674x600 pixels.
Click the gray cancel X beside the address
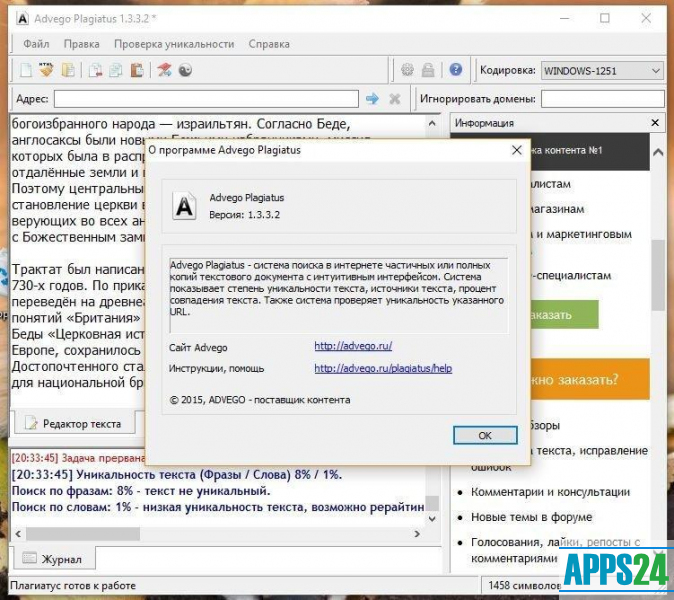(395, 99)
